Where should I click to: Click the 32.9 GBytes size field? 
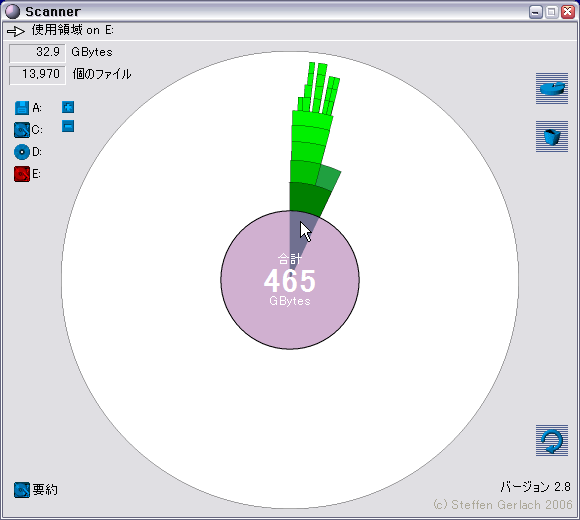point(37,53)
